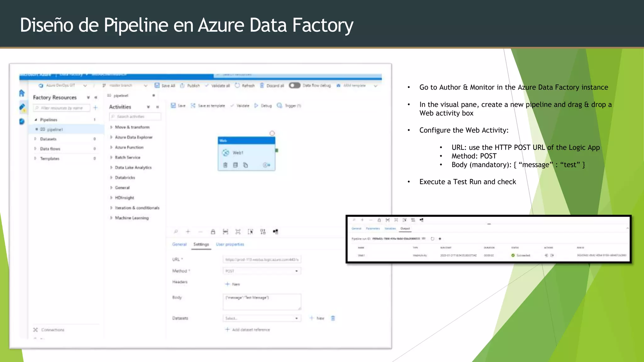Viewport: 644px width, 362px height.
Task: Open the Author pencil icon in sidebar
Action: 22,107
